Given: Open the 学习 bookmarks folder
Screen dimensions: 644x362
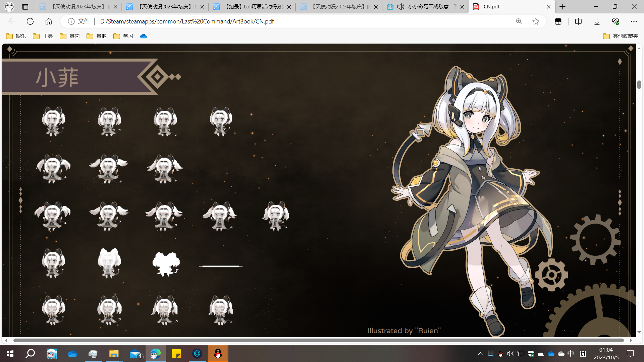Looking at the screenshot, I should (x=123, y=36).
